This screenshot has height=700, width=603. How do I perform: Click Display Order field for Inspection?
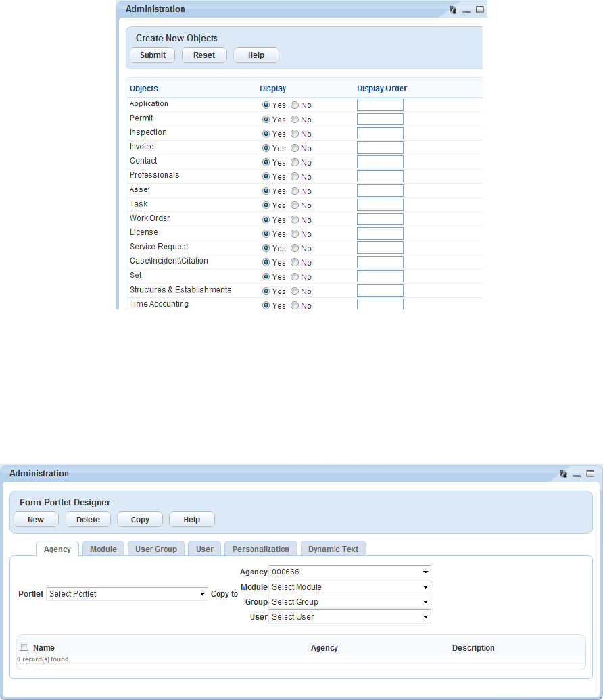click(x=380, y=134)
